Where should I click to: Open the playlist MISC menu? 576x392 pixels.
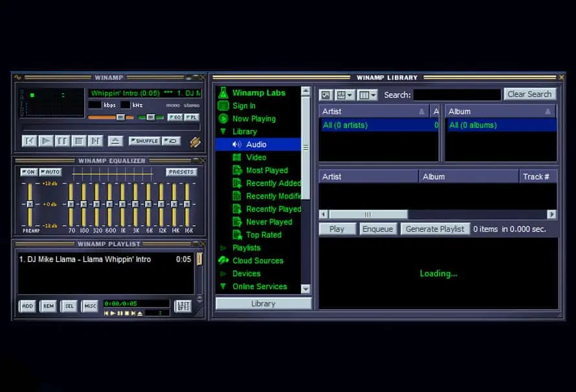pyautogui.click(x=90, y=306)
